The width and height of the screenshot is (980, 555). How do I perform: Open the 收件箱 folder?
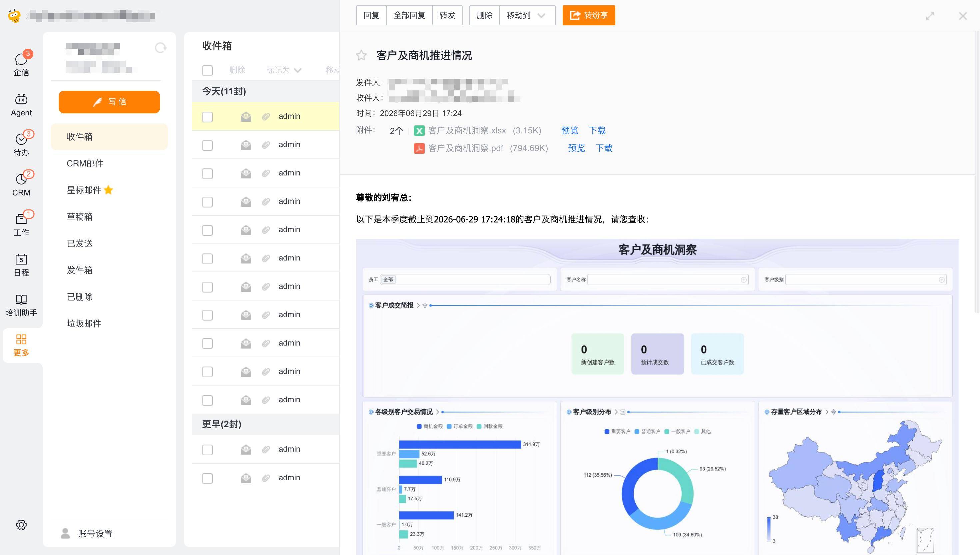(109, 136)
